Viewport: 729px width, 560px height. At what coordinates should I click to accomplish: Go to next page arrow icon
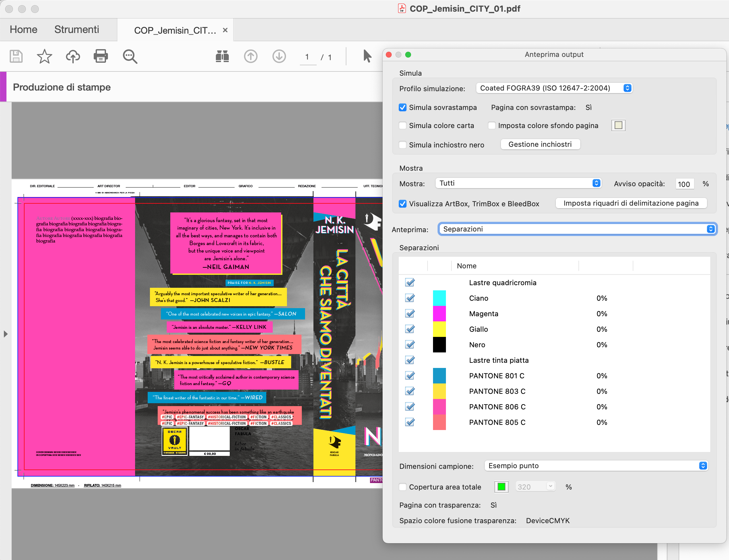[x=279, y=56]
